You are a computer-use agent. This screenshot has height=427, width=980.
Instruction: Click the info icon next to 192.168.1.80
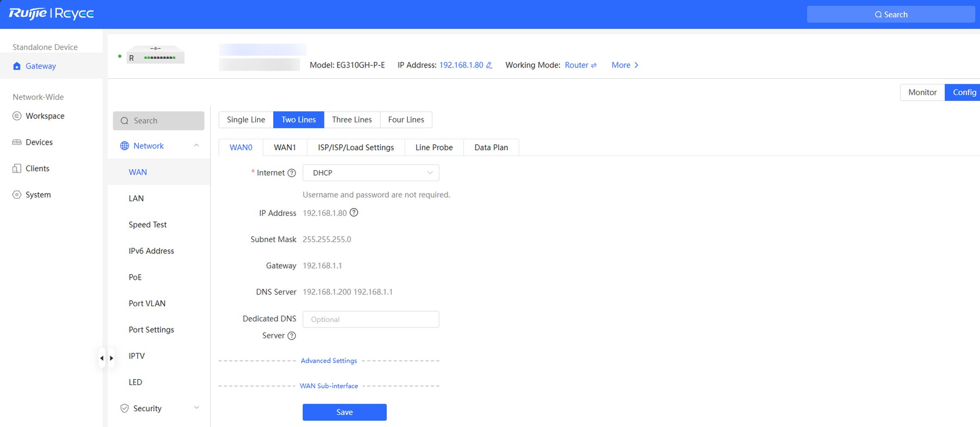(354, 213)
